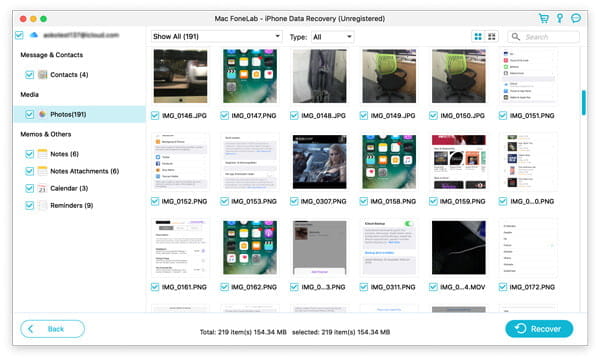Switch to the small grid view icon
This screenshot has width=600, height=360.
pyautogui.click(x=492, y=37)
